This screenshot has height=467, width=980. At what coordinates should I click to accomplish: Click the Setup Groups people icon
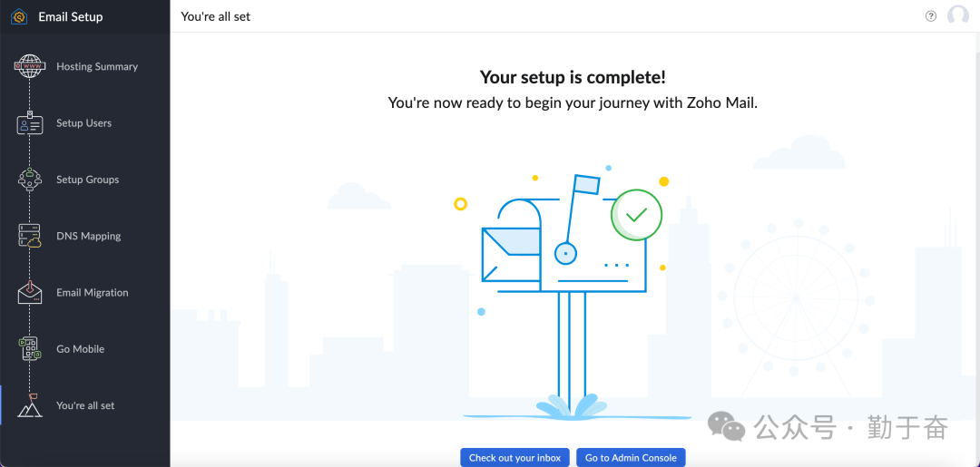(x=30, y=180)
